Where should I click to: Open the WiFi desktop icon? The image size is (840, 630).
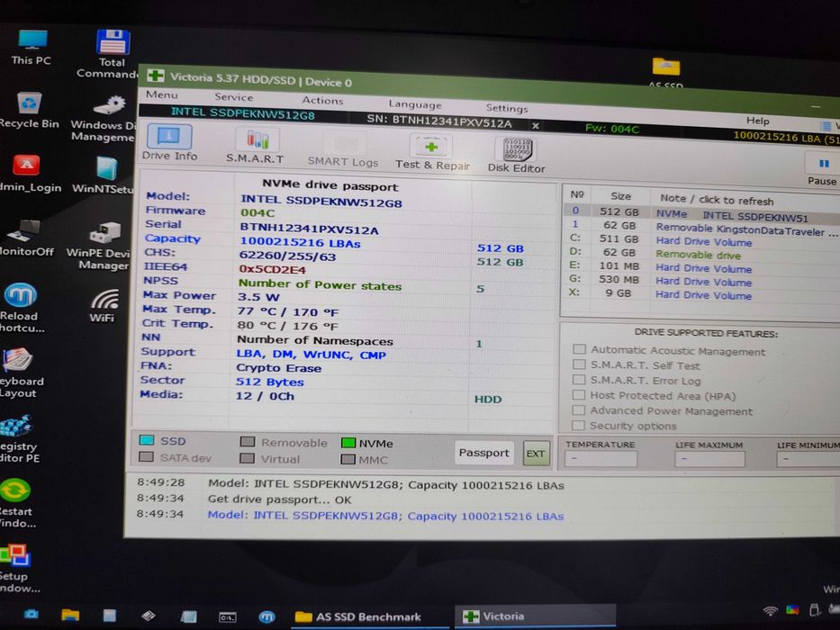[104, 299]
